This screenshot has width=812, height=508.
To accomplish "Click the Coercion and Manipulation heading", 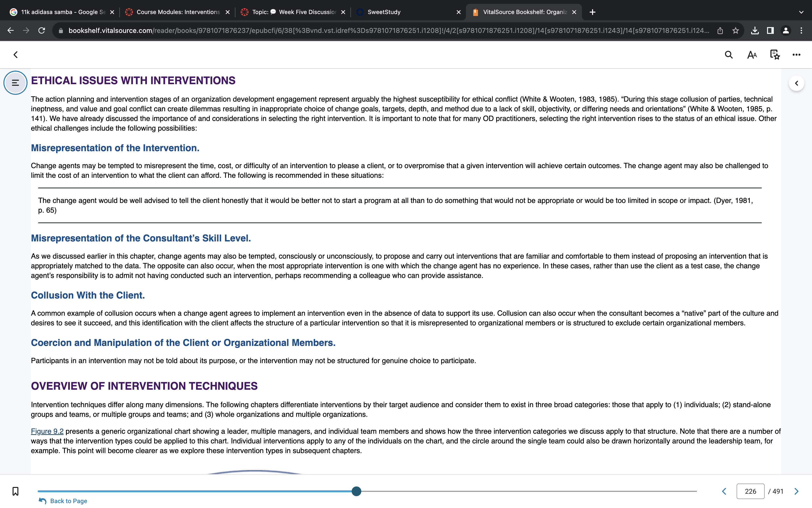I will coord(183,343).
